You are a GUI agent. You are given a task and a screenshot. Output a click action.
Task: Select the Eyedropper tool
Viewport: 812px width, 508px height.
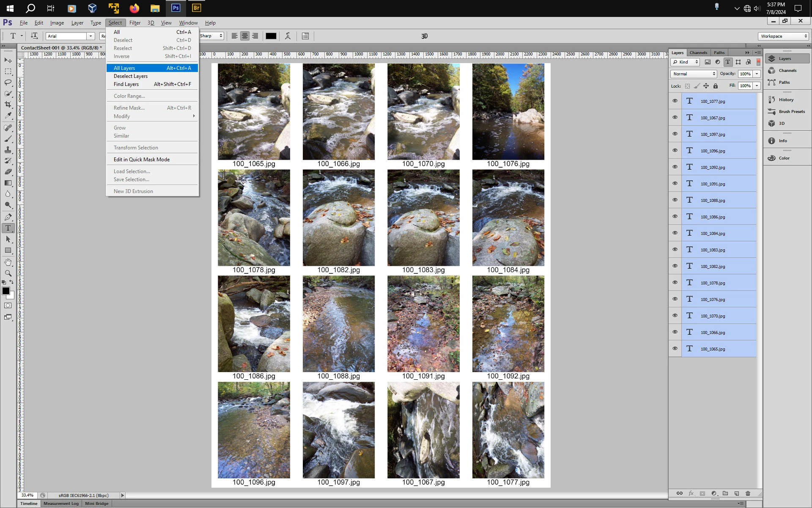[x=8, y=115]
